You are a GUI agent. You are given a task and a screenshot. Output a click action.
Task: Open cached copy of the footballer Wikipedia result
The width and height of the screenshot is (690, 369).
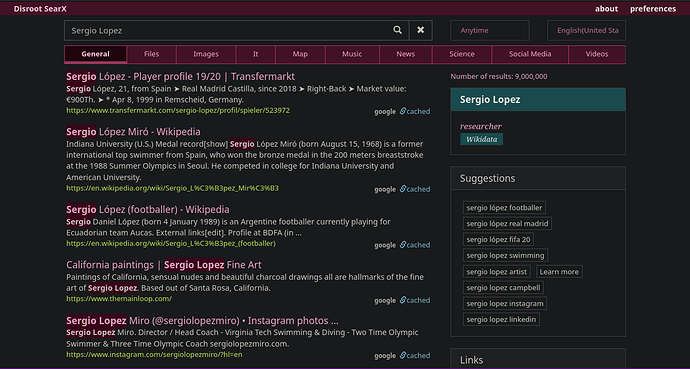[x=415, y=245]
